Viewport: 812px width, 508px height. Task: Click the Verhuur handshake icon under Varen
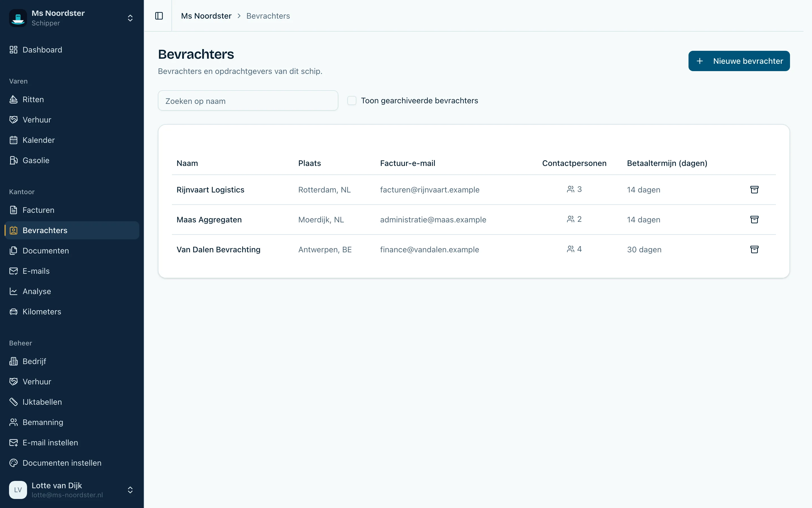[x=14, y=120]
